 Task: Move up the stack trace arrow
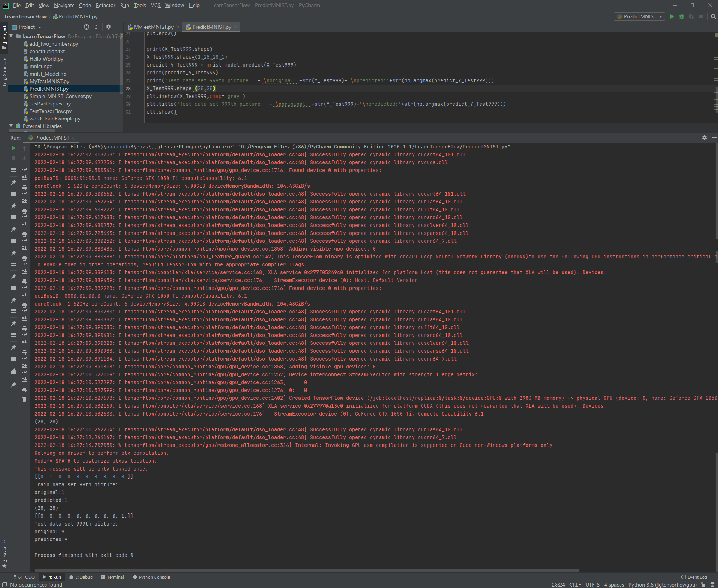pos(24,148)
